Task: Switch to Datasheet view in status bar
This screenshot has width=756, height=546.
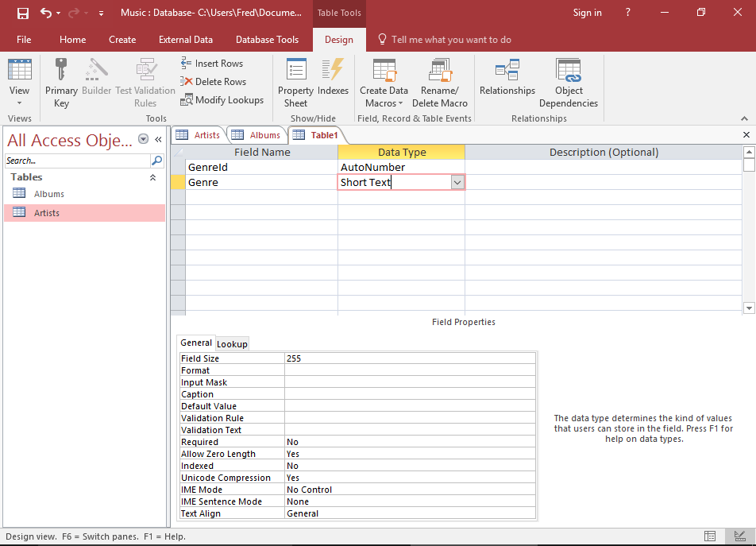Action: [710, 536]
